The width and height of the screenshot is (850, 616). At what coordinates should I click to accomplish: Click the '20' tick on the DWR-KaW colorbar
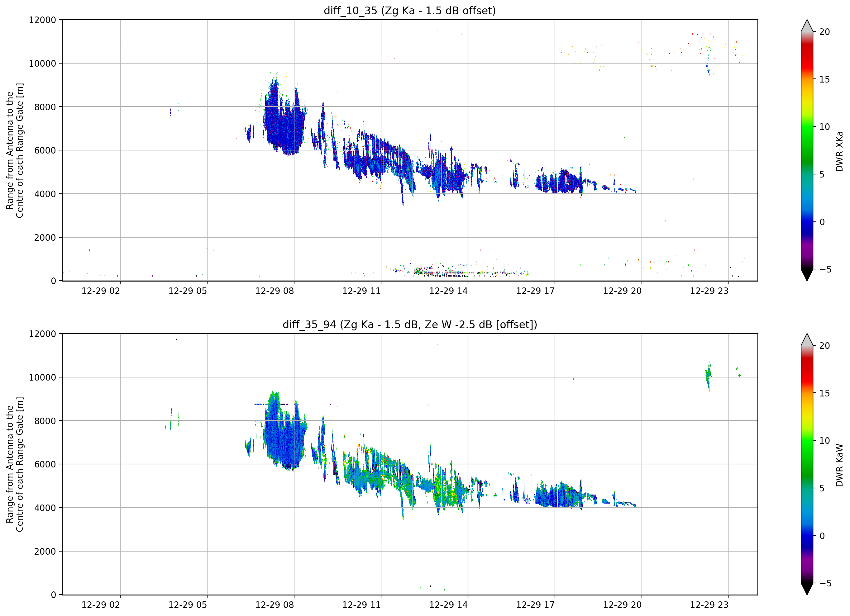point(824,346)
